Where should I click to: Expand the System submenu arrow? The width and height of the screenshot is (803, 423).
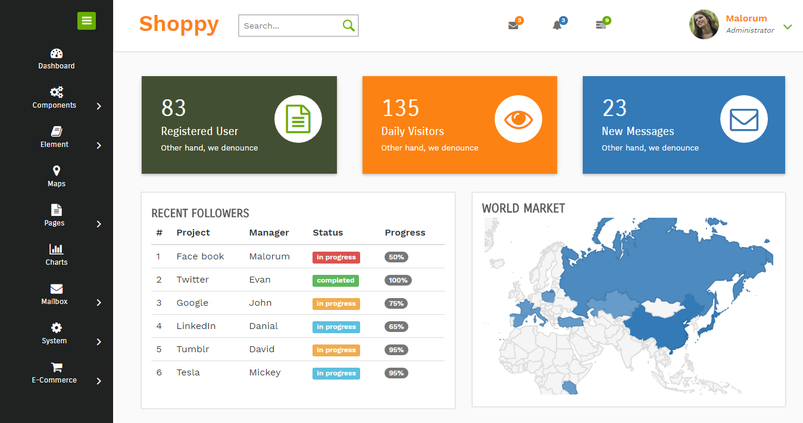tap(99, 342)
